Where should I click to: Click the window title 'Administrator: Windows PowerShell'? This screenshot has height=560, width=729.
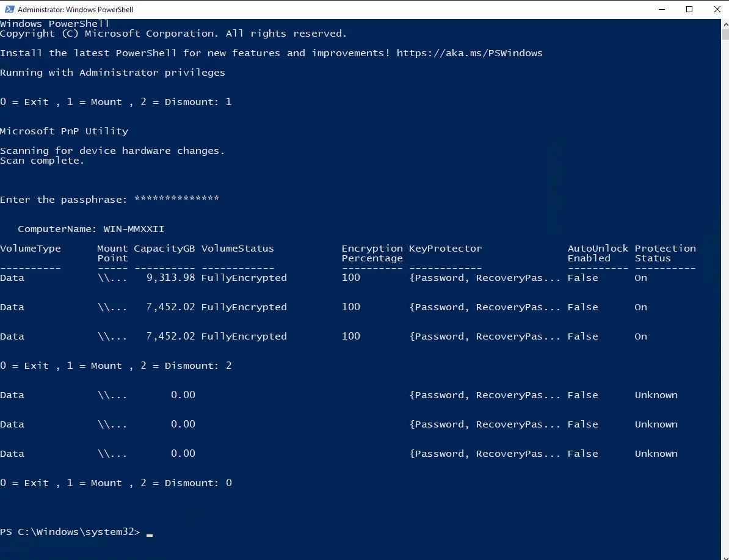tap(75, 10)
